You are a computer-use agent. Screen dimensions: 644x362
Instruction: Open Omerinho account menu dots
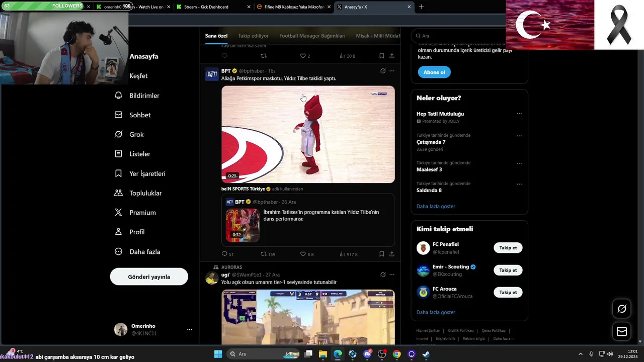[x=190, y=329]
